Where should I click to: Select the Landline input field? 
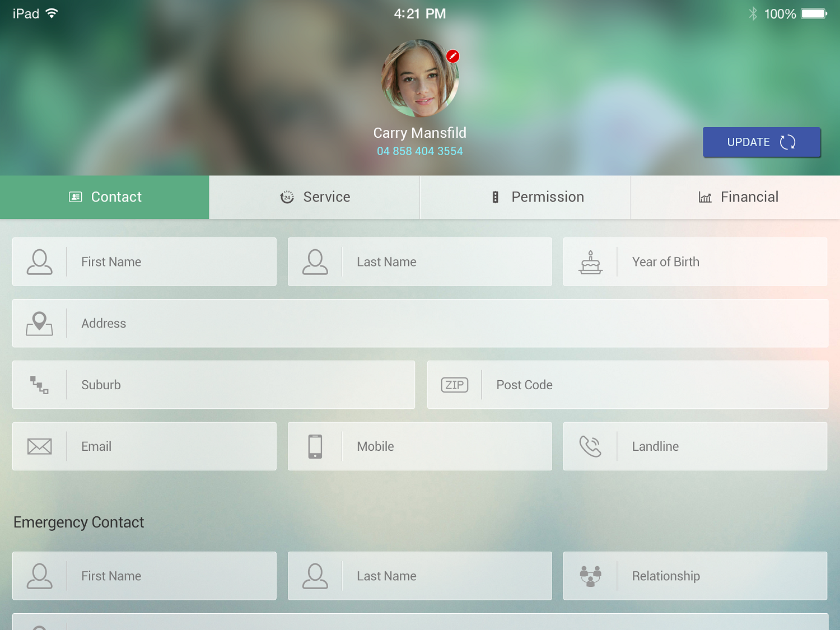click(696, 446)
